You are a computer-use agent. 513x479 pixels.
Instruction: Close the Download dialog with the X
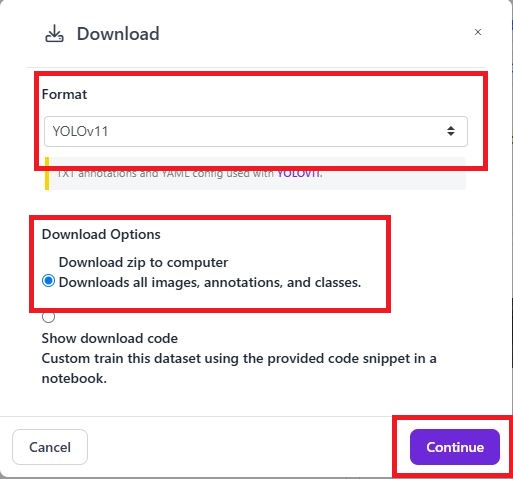coord(478,32)
